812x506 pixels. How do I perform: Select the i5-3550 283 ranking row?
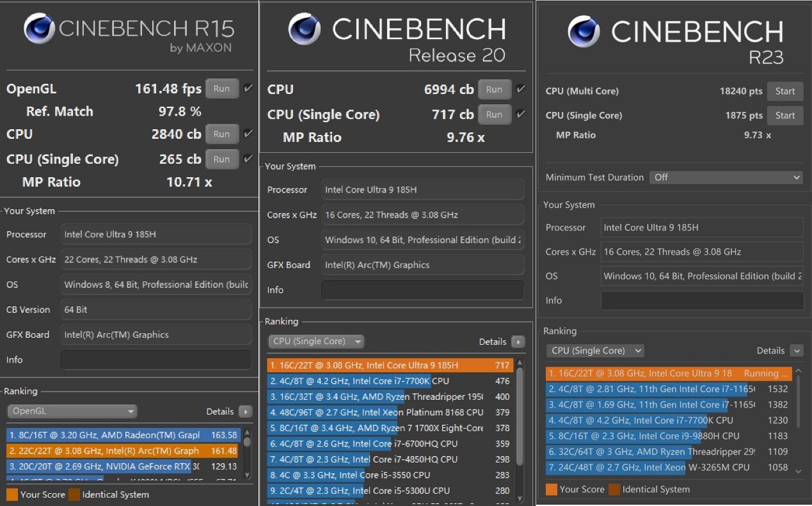pos(390,475)
